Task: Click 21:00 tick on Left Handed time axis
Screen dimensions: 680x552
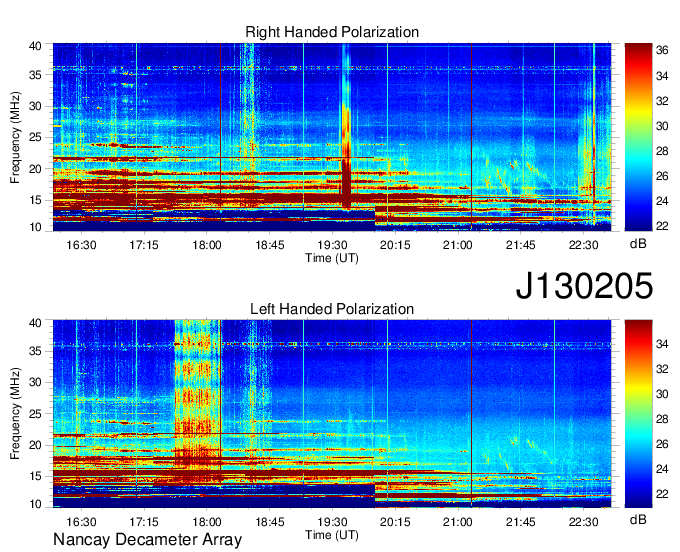Action: pyautogui.click(x=458, y=522)
